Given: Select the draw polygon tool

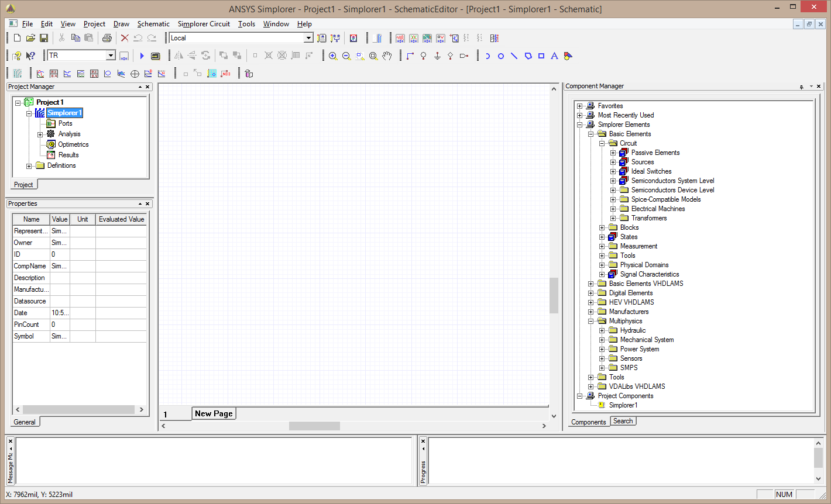Looking at the screenshot, I should click(528, 56).
